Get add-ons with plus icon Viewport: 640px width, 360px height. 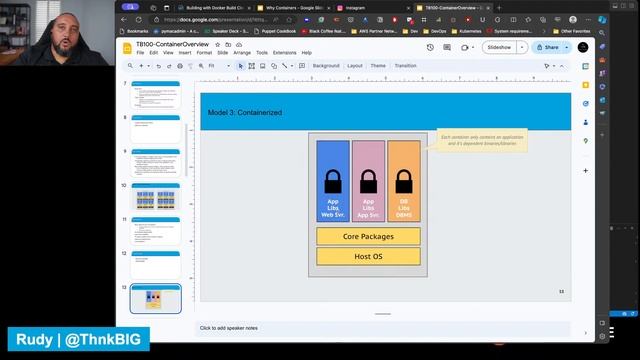585,171
